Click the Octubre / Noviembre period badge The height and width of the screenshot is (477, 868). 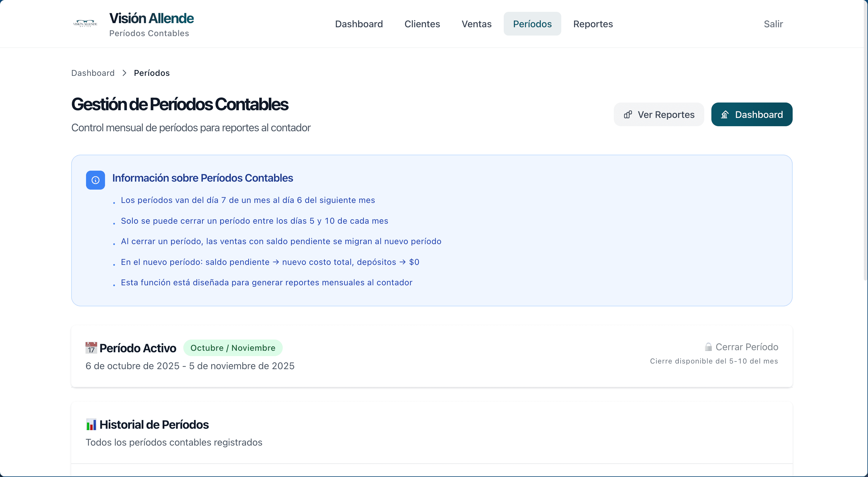pyautogui.click(x=233, y=348)
